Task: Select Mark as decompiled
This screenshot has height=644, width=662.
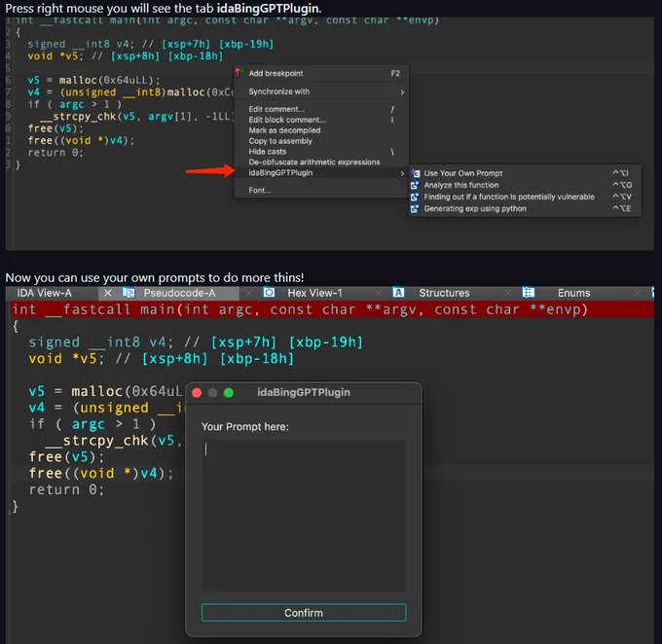Action: point(321,130)
